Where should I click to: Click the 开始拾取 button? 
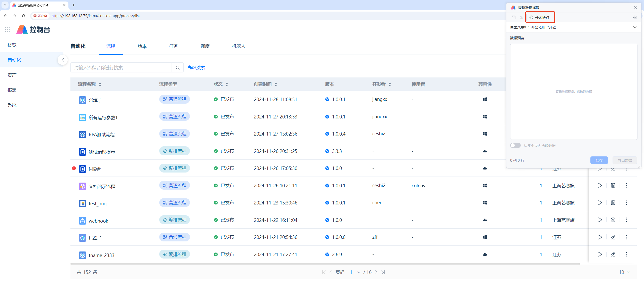tap(540, 17)
